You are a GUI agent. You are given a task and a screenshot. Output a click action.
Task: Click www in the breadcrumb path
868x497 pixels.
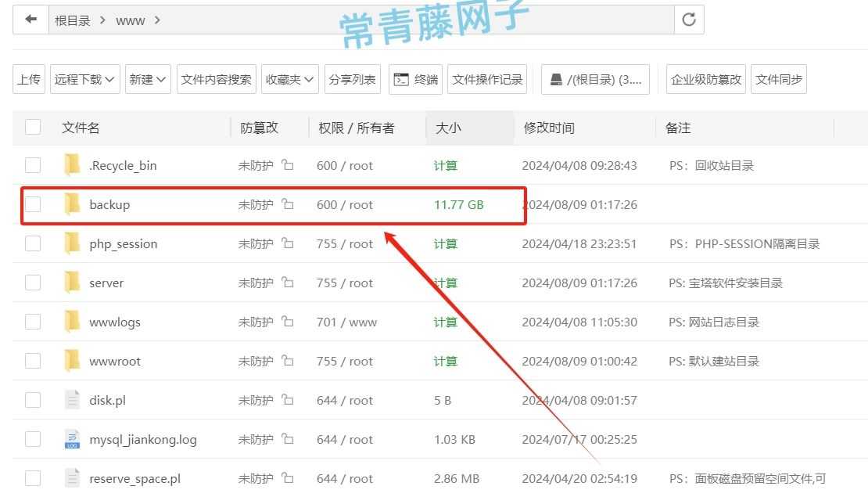(x=130, y=20)
